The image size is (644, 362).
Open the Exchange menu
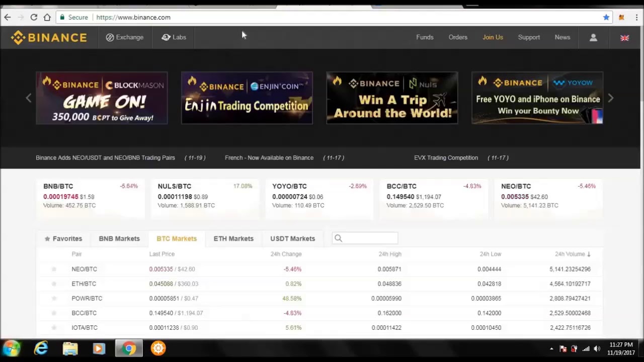[125, 37]
